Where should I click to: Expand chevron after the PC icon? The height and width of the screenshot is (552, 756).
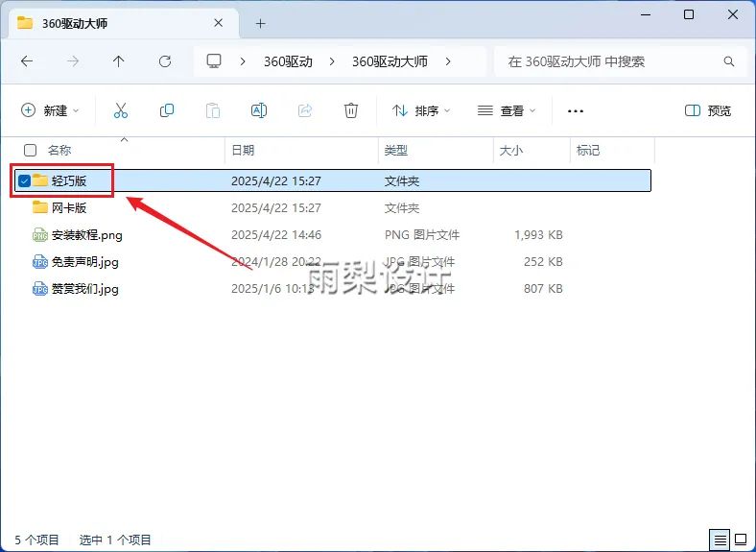pyautogui.click(x=243, y=61)
